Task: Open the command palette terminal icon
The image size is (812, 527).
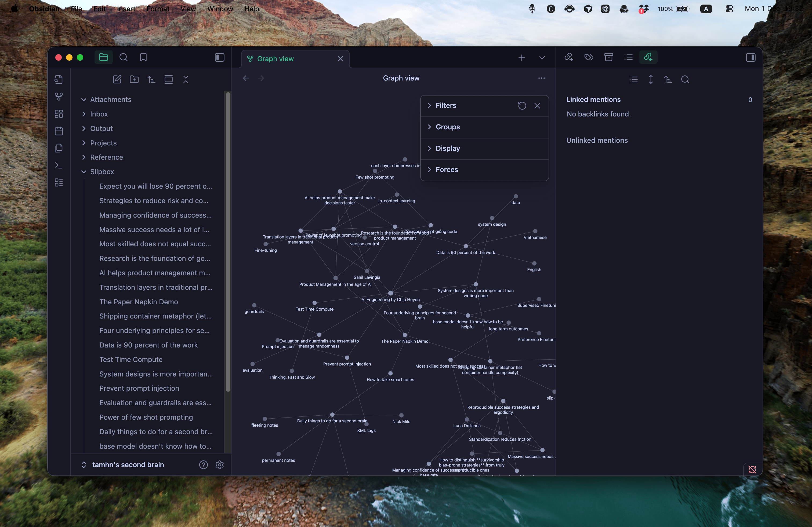Action: tap(59, 165)
